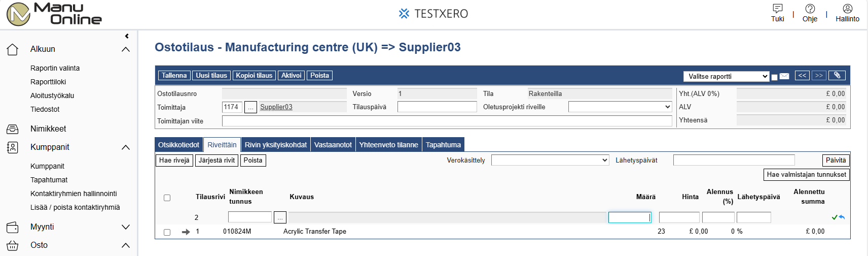868x256 pixels.
Task: Collapse the Osto section chevron
Action: tap(126, 245)
